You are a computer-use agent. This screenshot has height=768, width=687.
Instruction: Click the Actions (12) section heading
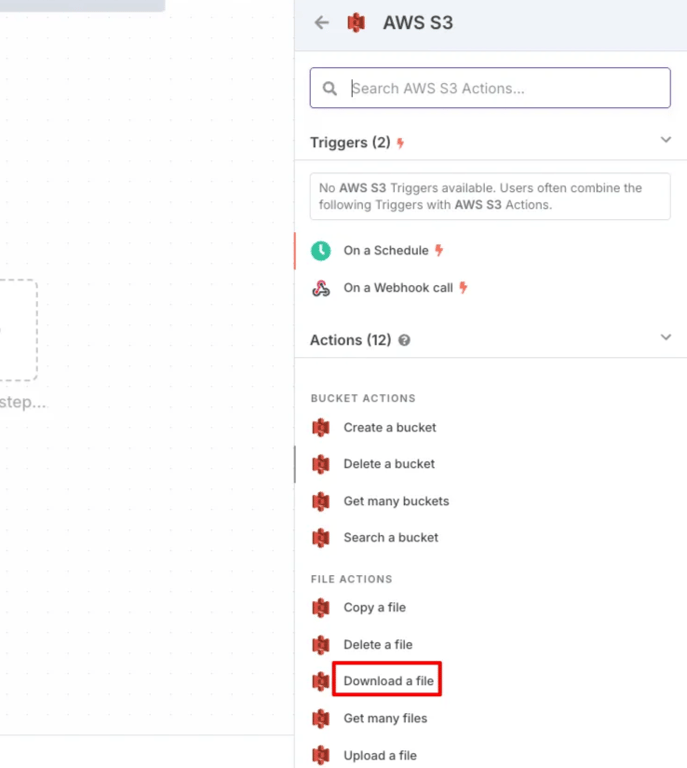351,340
